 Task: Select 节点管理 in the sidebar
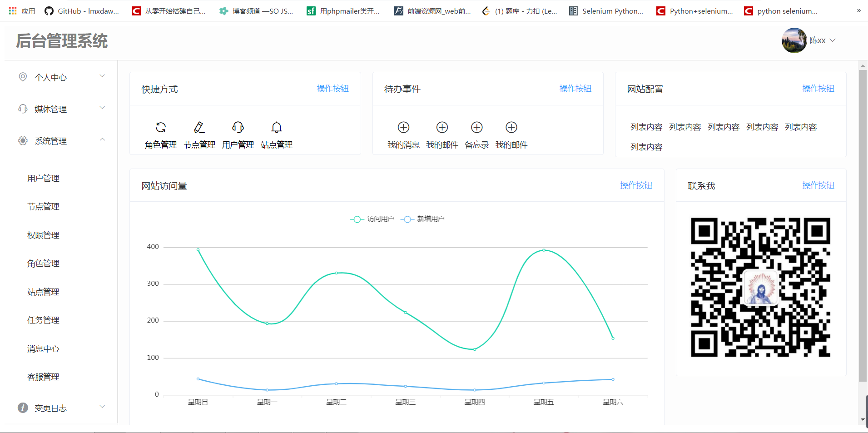(x=43, y=207)
